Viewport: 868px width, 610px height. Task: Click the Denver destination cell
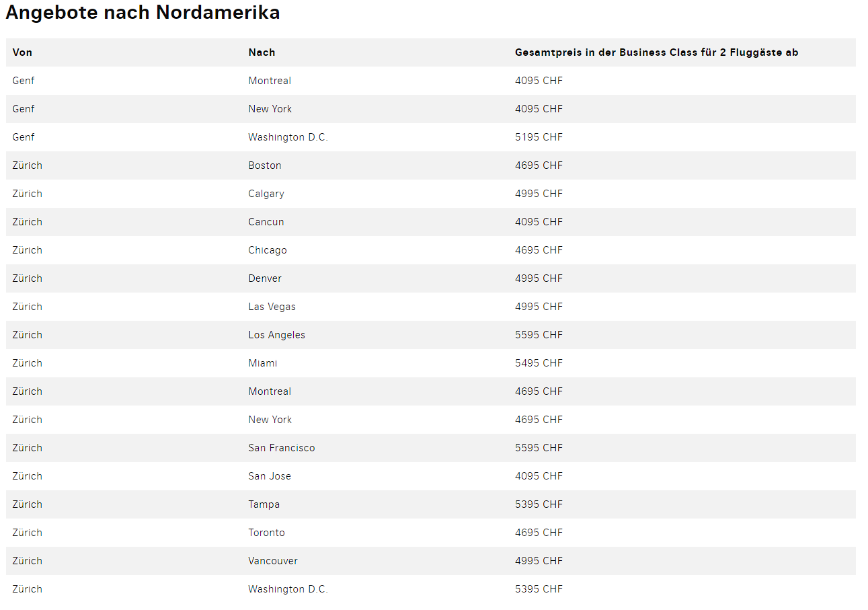click(x=265, y=278)
